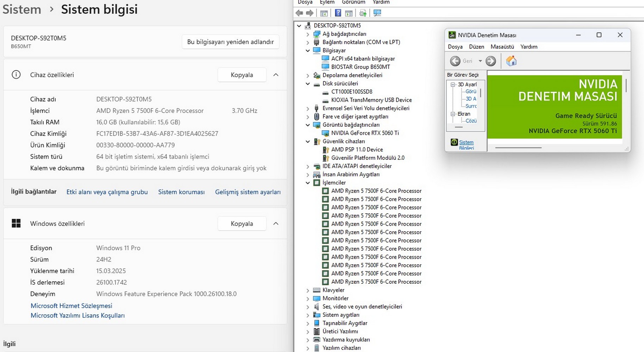Select the CT1000E100SSD8 disk drive
Image resolution: width=644 pixels, height=352 pixels.
[351, 92]
